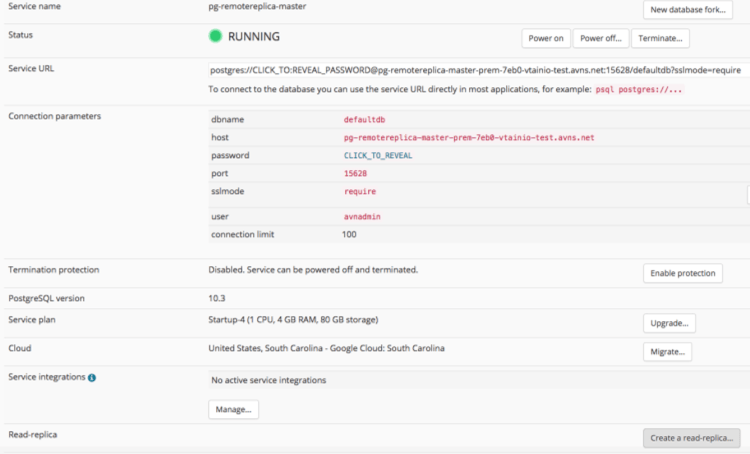
Task: Click the Power off button
Action: (601, 38)
